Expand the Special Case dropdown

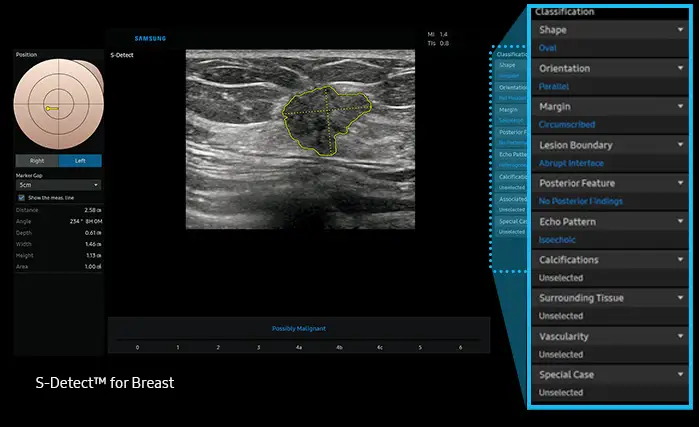coord(610,374)
